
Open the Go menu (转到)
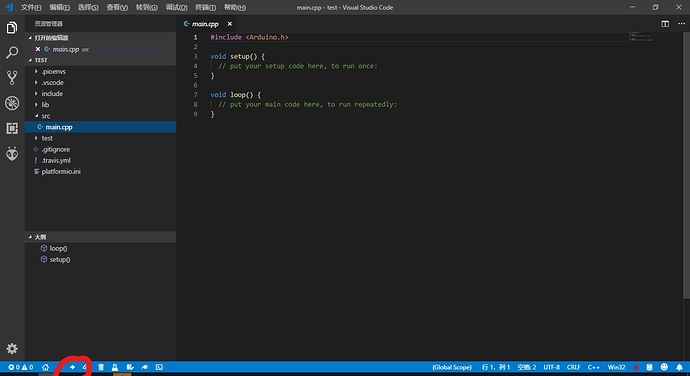147,7
